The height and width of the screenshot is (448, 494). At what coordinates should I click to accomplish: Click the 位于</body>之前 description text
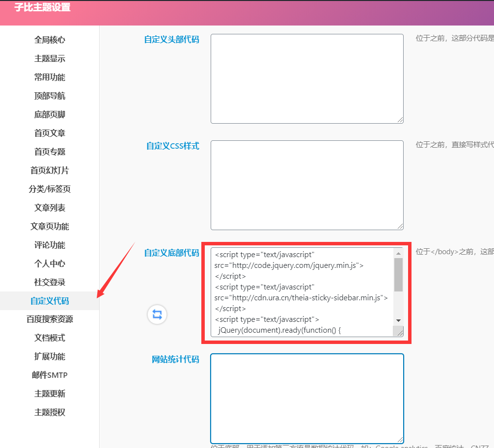click(455, 252)
